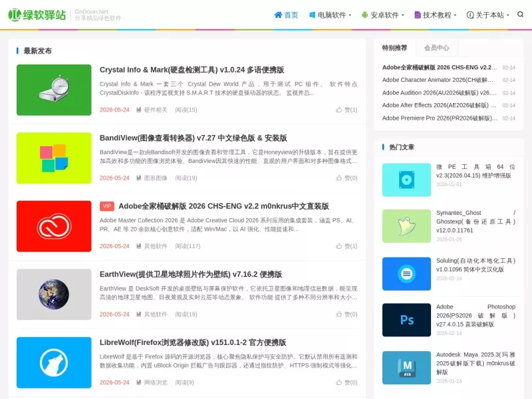The image size is (532, 399).
Task: Click the book icon beside 技术教程
Action: coord(418,15)
